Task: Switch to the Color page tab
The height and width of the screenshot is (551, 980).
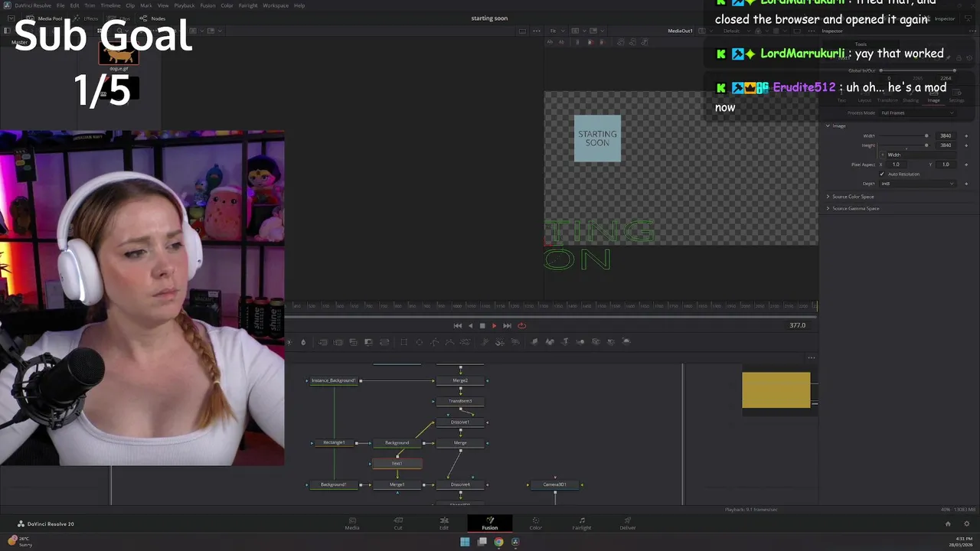Action: tap(535, 523)
